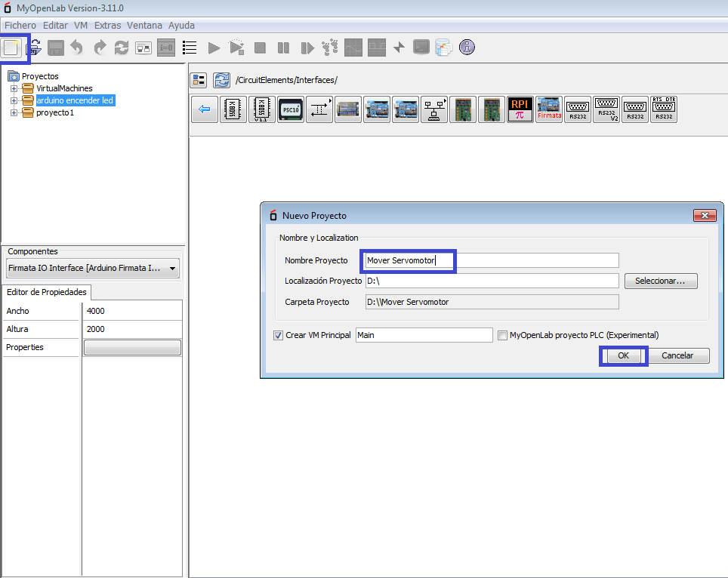Open the Fichero menu
The height and width of the screenshot is (578, 728).
pyautogui.click(x=20, y=26)
